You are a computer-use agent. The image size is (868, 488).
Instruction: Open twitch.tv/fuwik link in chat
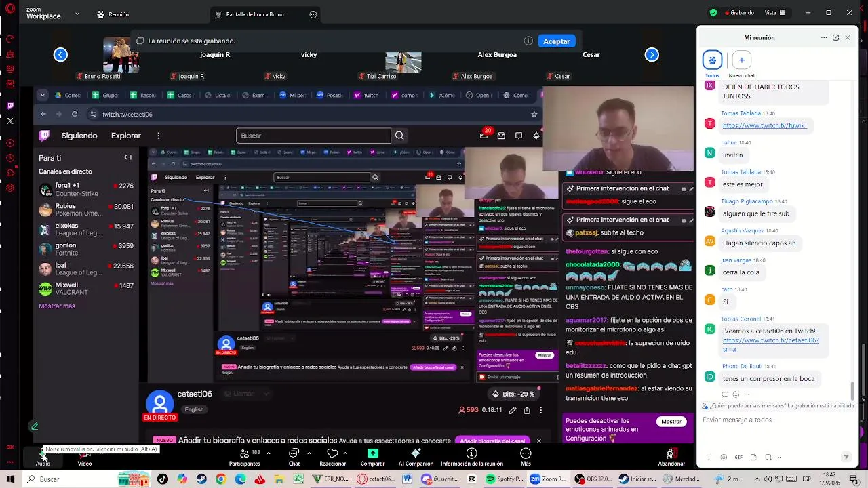pyautogui.click(x=764, y=125)
